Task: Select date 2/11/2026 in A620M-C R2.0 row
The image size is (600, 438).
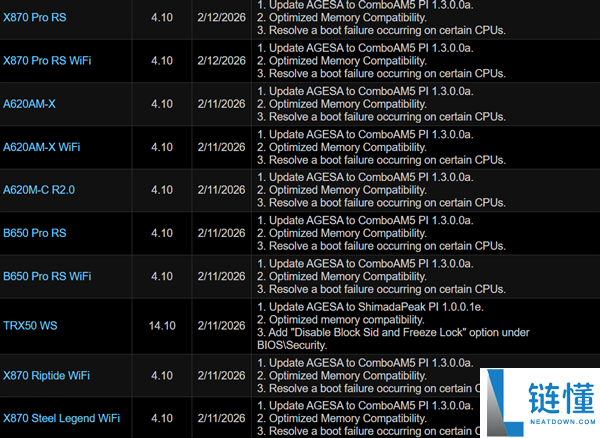Action: (x=222, y=190)
